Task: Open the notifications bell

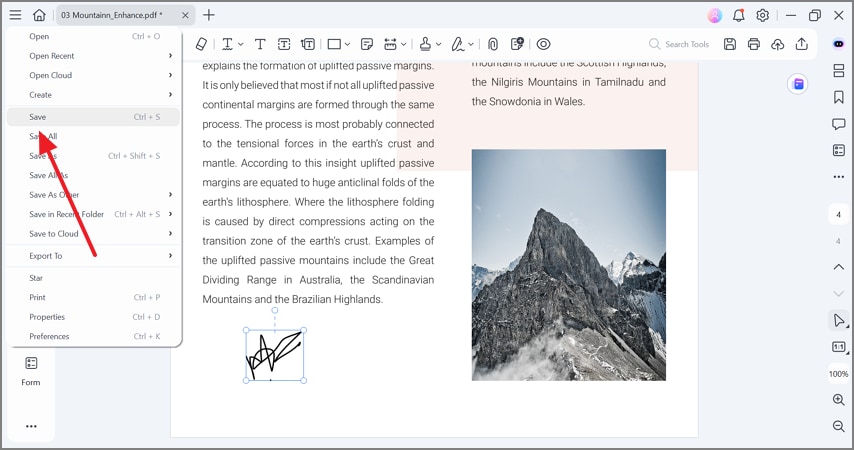Action: click(739, 15)
